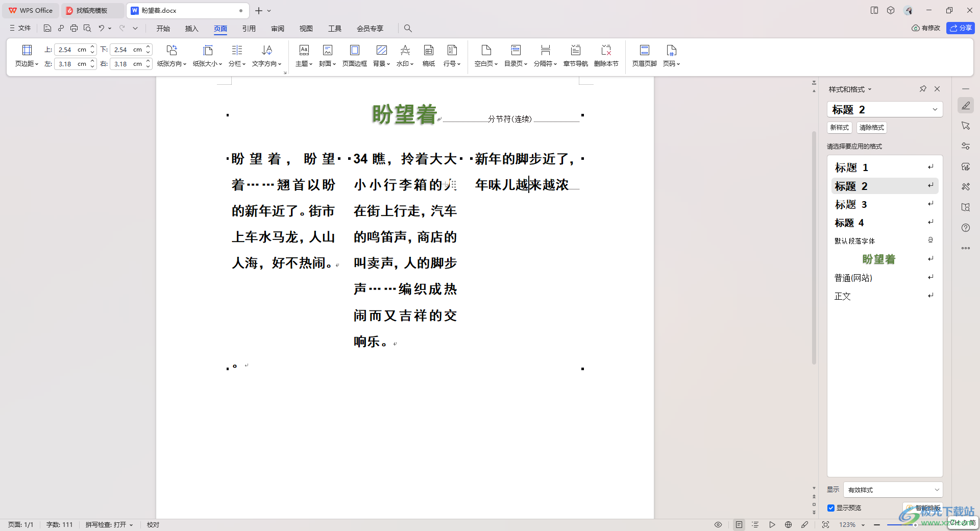Image resolution: width=980 pixels, height=531 pixels.
Task: Click the 分享 share button
Action: tap(961, 28)
